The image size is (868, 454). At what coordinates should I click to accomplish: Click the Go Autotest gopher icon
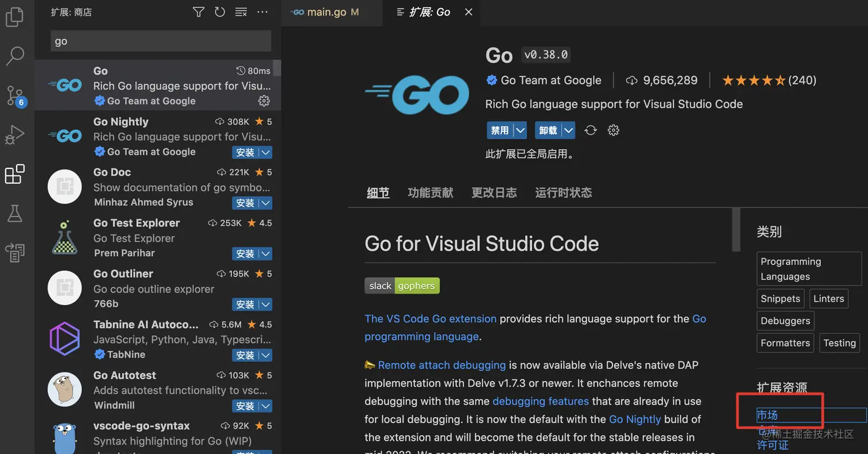(65, 389)
